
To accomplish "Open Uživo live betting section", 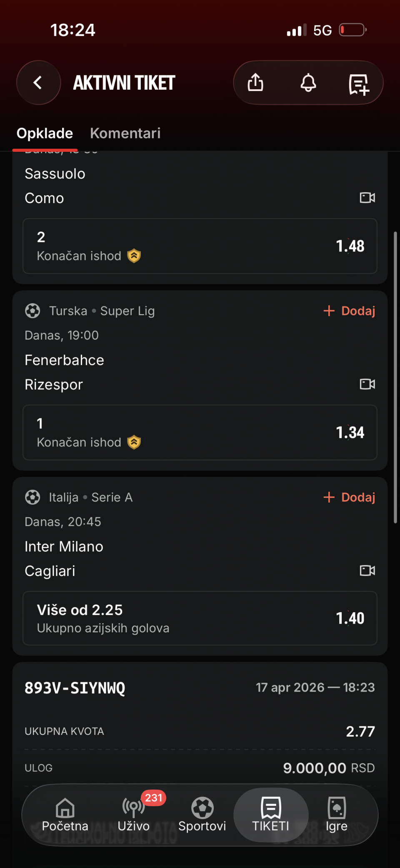I will click(133, 815).
